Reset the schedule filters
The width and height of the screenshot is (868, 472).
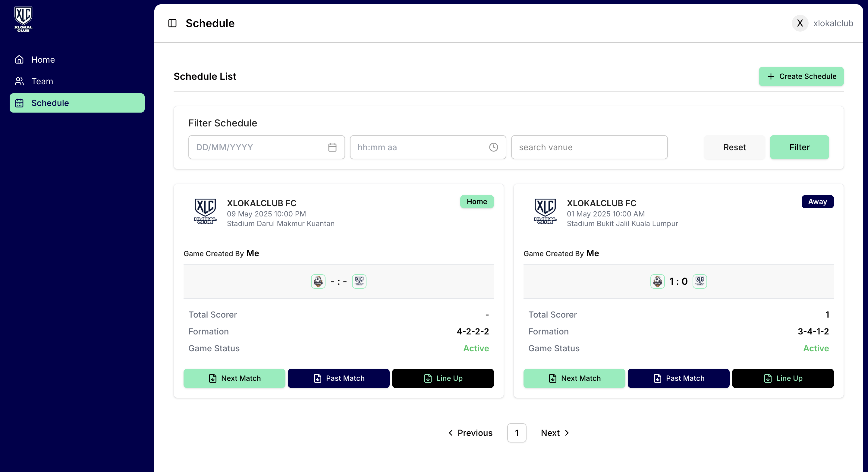coord(734,147)
